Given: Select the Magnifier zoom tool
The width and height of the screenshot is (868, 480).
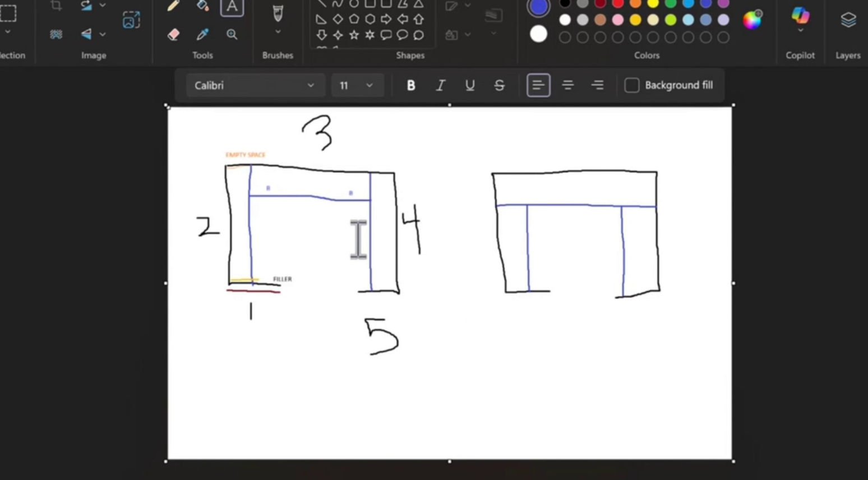Looking at the screenshot, I should 232,34.
